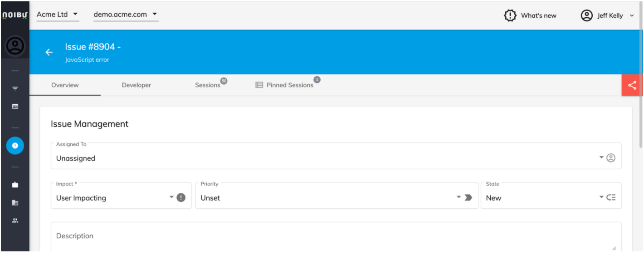
Task: Click the Jeff Kelly profile avatar icon
Action: tap(587, 15)
